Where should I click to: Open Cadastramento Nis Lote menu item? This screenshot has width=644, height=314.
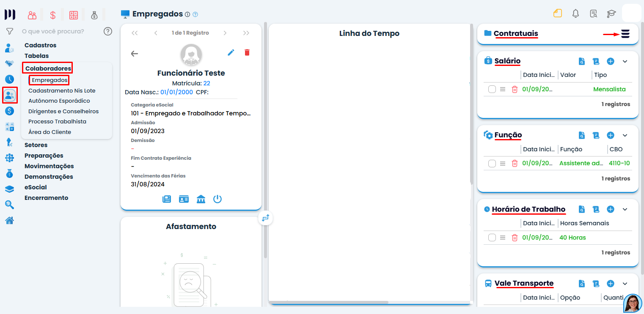(x=62, y=90)
